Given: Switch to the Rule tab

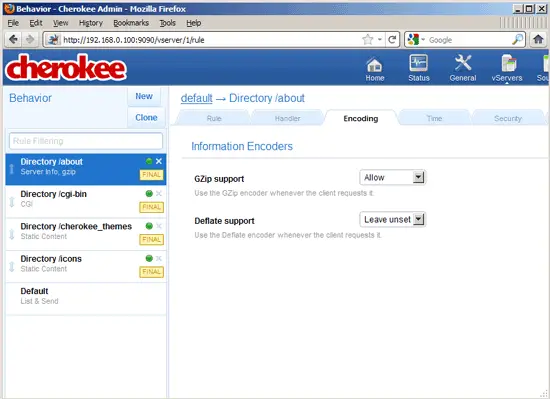Looking at the screenshot, I should click(214, 119).
